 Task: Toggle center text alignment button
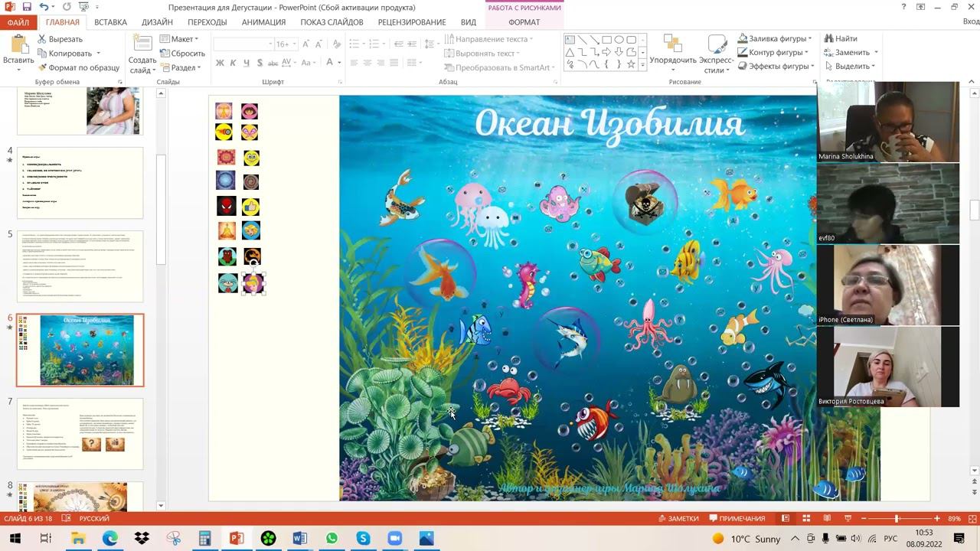coord(367,63)
